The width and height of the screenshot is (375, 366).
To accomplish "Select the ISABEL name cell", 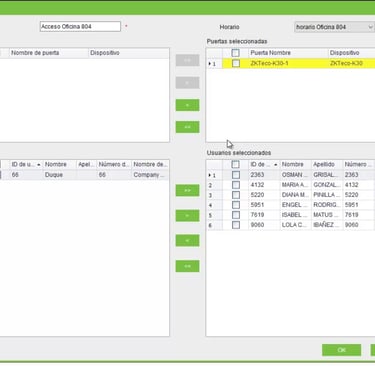I will tap(295, 215).
